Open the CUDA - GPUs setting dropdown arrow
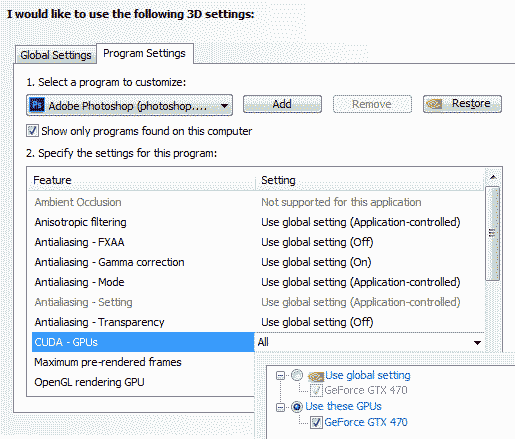Image resolution: width=515 pixels, height=439 pixels. pos(477,342)
